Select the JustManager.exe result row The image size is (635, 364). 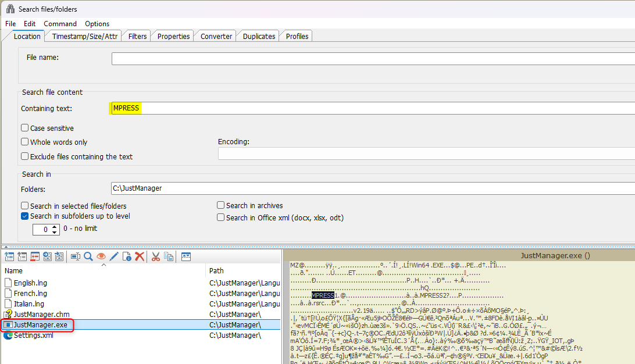(x=142, y=324)
